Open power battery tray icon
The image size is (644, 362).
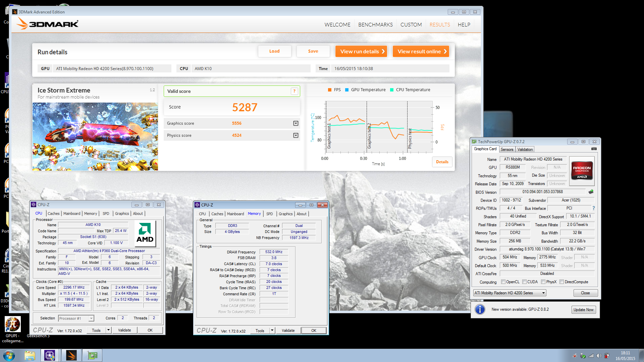pos(607,356)
